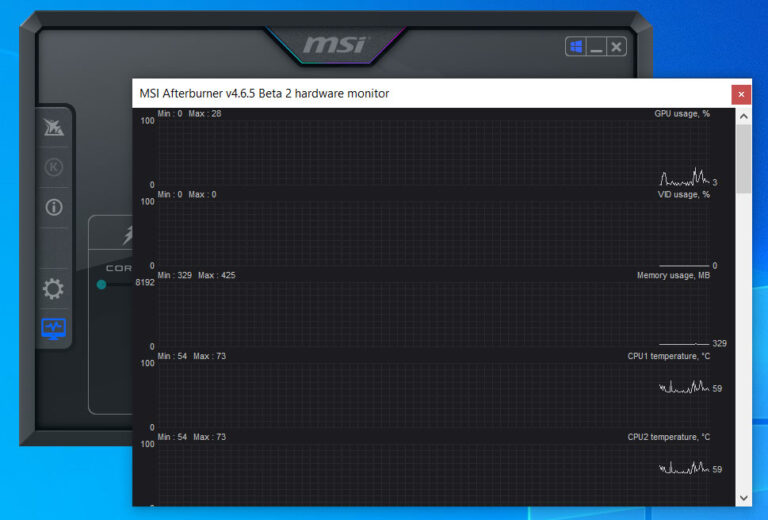Show system information via the info icon
Screen dimensions: 768x520
click(53, 207)
